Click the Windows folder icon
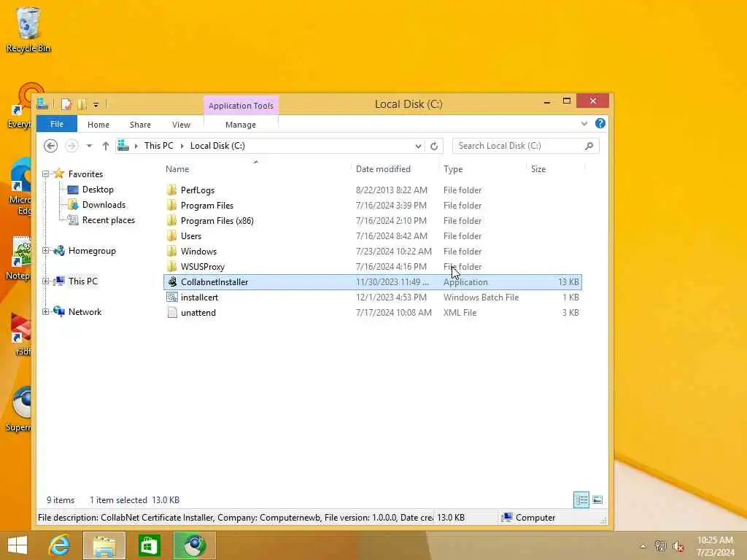This screenshot has width=747, height=560. point(172,251)
